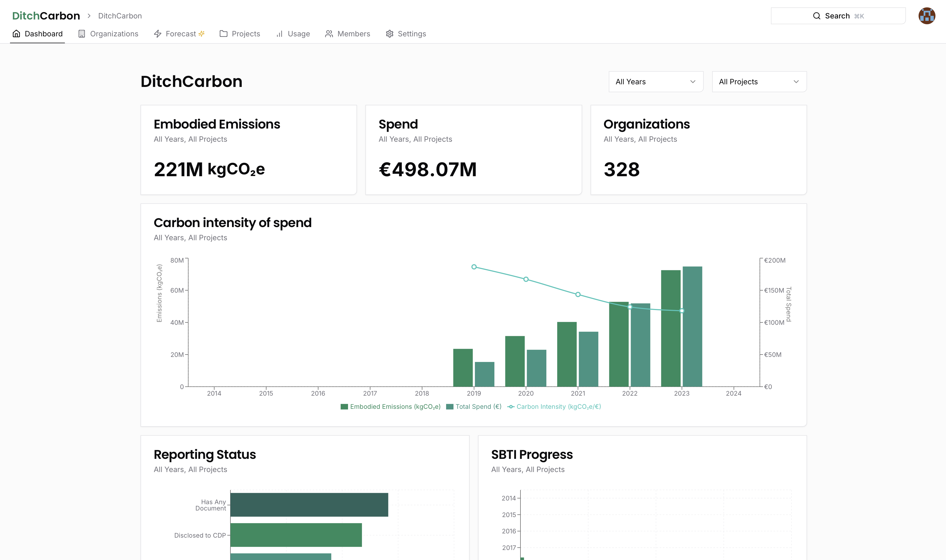Open the user avatar menu
The width and height of the screenshot is (946, 560).
[927, 16]
